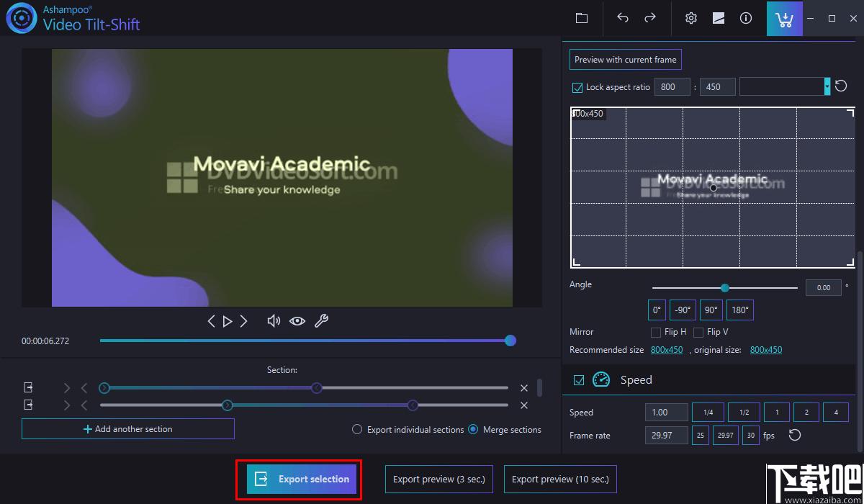The image size is (864, 504).
Task: Export first section icon
Action: 29,387
